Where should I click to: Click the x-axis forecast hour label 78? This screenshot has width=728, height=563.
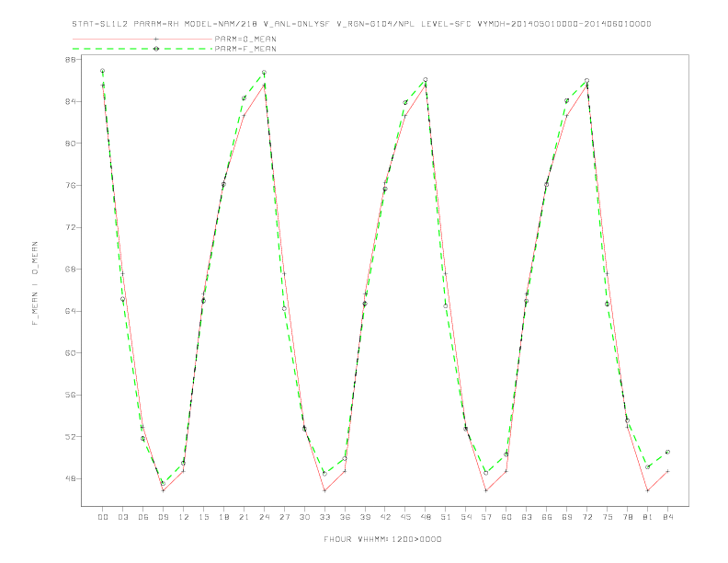click(x=627, y=517)
